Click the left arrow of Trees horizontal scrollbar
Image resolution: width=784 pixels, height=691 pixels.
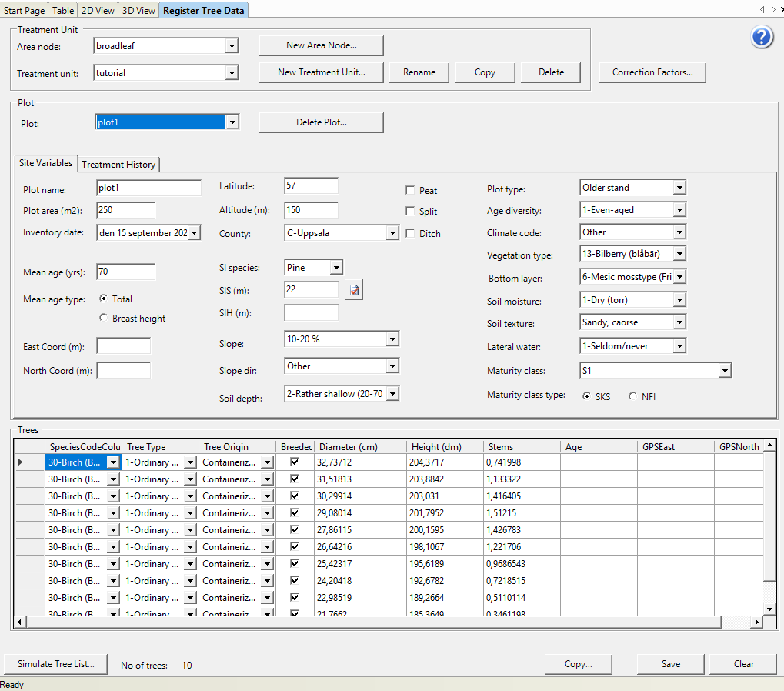pyautogui.click(x=20, y=622)
